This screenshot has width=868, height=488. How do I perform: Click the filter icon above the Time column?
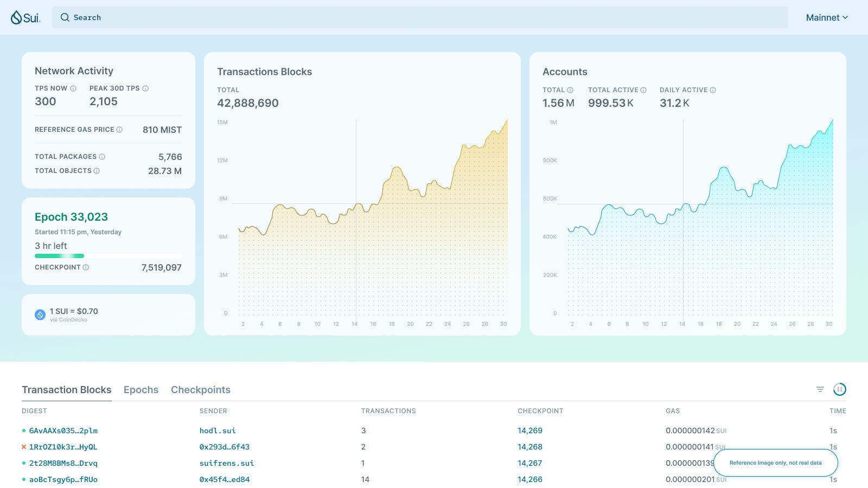tap(820, 389)
